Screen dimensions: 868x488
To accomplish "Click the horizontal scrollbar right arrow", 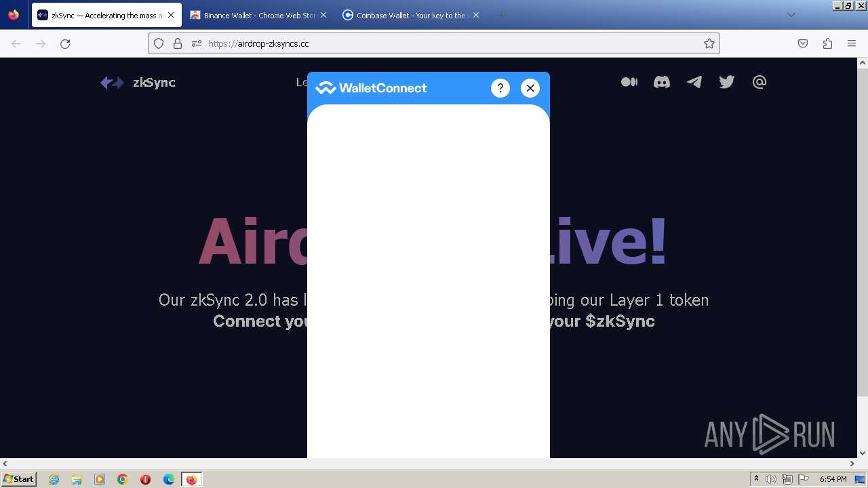I will pos(852,464).
